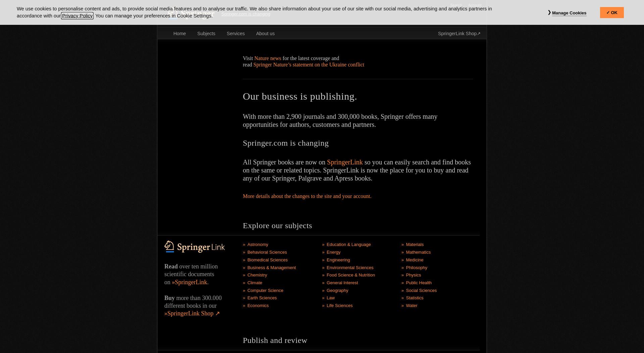Open the Water subject
The width and height of the screenshot is (644, 353).
[412, 306]
